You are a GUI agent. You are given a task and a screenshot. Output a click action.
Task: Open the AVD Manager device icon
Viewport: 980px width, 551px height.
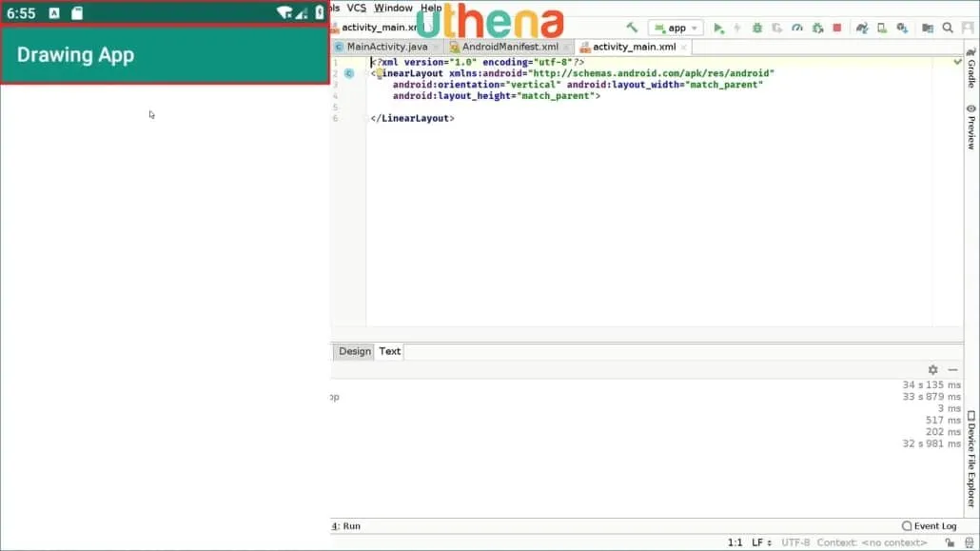[x=882, y=29]
